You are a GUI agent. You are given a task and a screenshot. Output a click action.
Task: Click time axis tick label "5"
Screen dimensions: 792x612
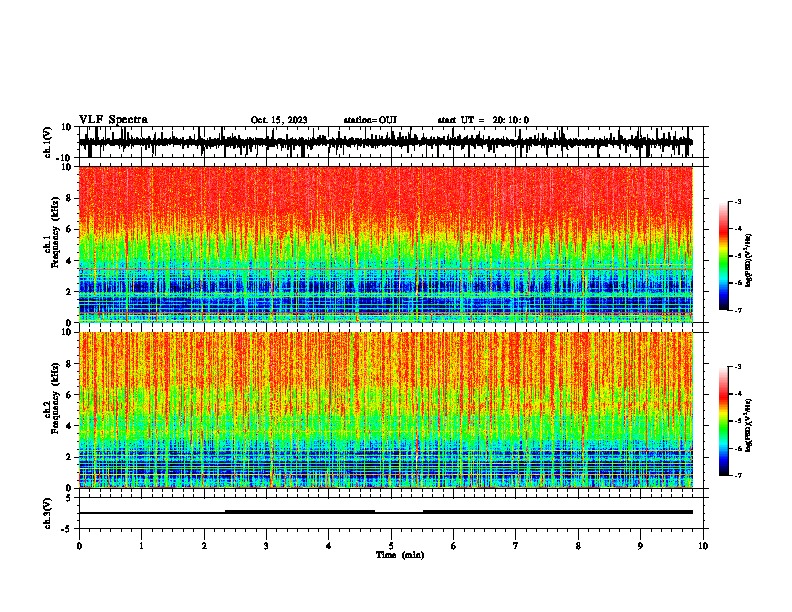391,546
